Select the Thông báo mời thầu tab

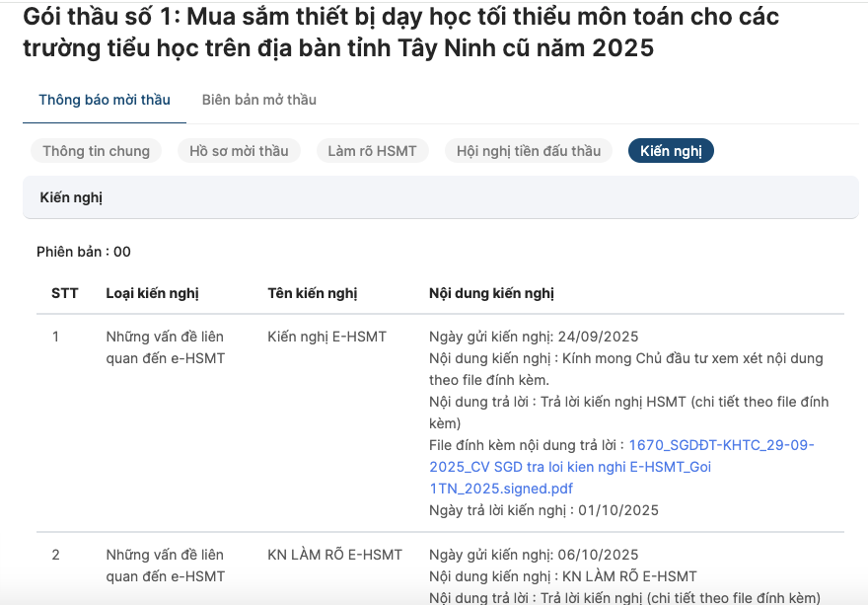104,100
